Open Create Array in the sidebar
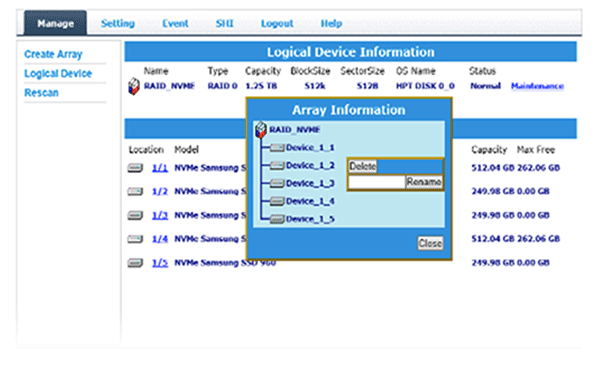This screenshot has width=600, height=384. point(53,54)
